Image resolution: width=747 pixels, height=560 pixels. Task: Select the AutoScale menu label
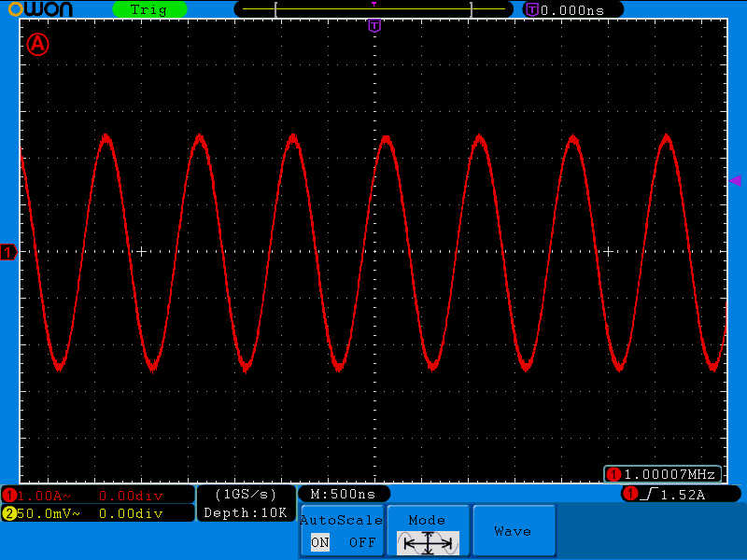(341, 521)
